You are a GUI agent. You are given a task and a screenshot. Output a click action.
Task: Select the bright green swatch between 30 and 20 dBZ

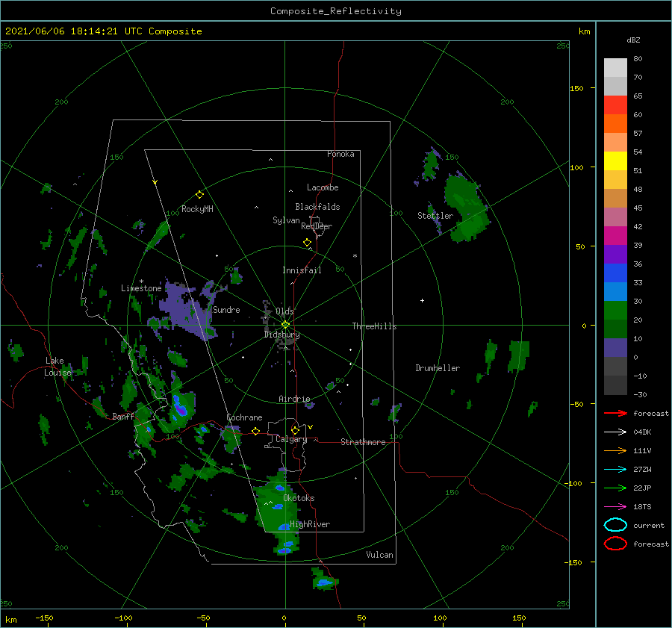(615, 311)
